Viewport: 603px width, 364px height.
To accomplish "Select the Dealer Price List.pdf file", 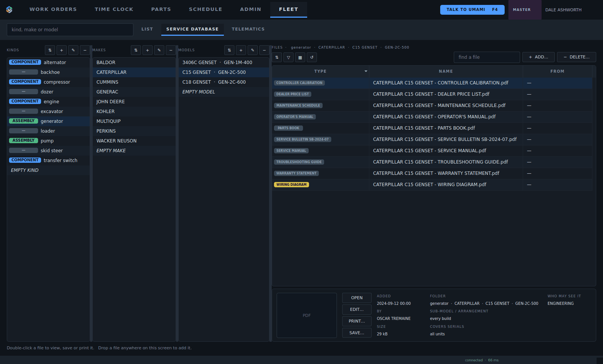I will click(x=432, y=94).
